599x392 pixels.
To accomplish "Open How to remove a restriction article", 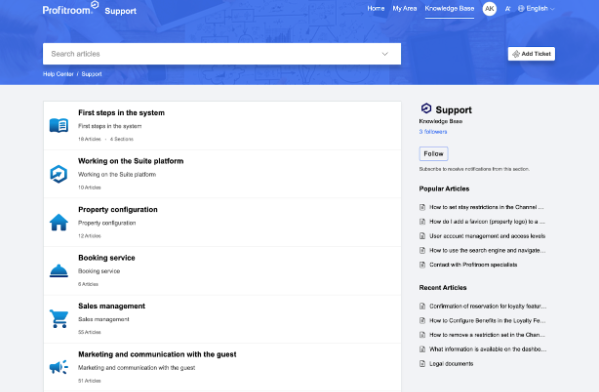I will (487, 335).
